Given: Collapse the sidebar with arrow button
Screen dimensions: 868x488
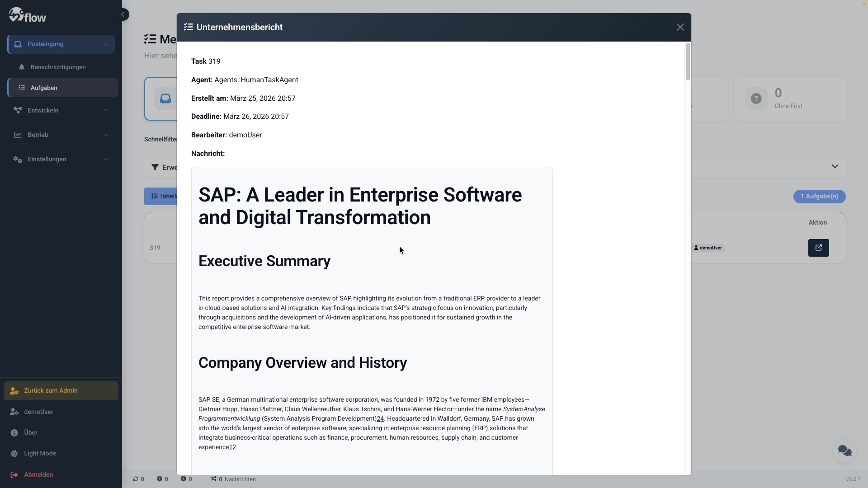Looking at the screenshot, I should pos(123,14).
